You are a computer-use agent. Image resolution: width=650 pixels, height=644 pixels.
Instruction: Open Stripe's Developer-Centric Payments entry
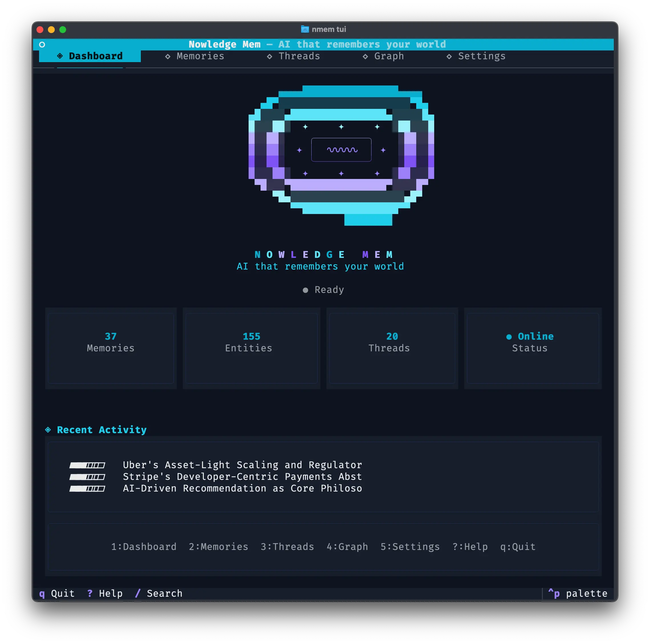[x=242, y=476]
